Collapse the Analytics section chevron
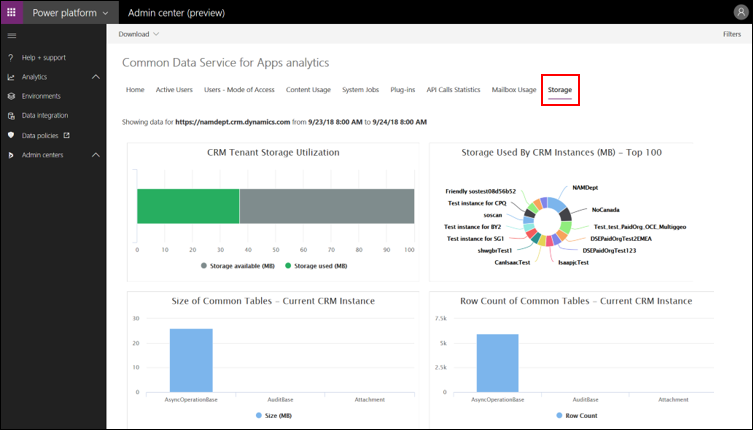 (x=95, y=77)
